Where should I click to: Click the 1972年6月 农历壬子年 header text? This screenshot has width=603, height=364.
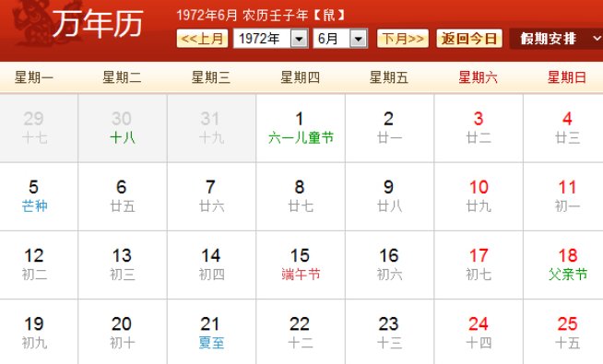pos(261,15)
